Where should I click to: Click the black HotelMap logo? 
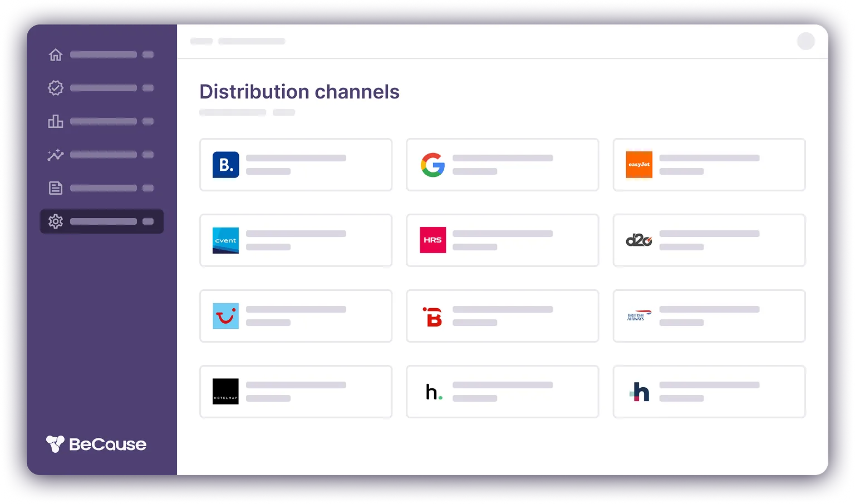pos(226,392)
